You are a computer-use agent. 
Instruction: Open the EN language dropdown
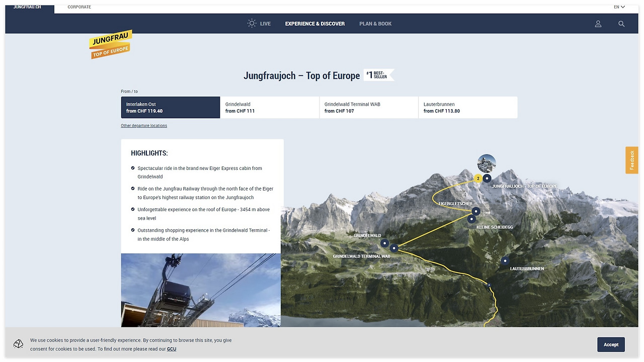(x=619, y=7)
